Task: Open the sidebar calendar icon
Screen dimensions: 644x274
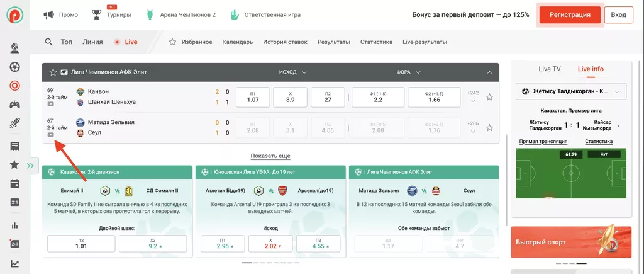Action: tap(14, 184)
